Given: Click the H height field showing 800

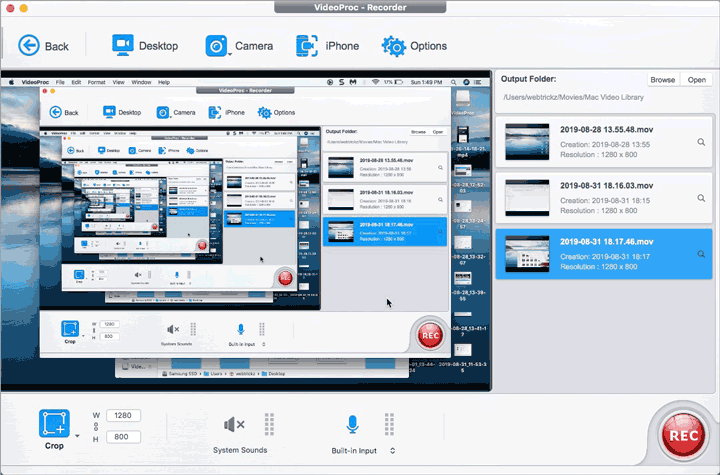Looking at the screenshot, I should [x=123, y=437].
